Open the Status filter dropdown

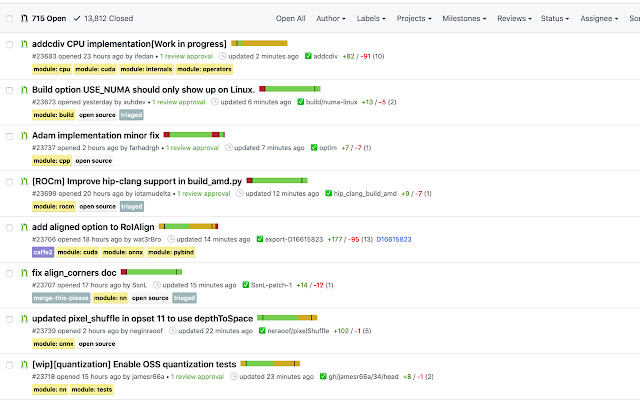[x=555, y=18]
